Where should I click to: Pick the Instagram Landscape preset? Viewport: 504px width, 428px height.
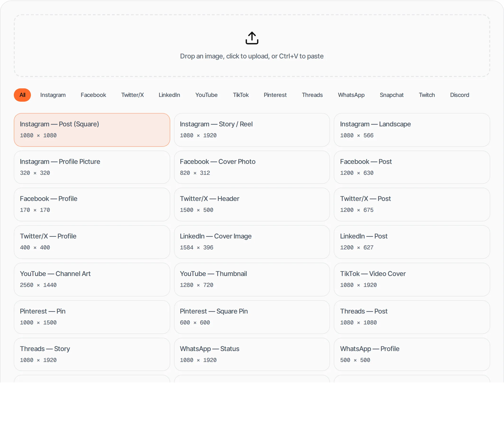point(412,130)
